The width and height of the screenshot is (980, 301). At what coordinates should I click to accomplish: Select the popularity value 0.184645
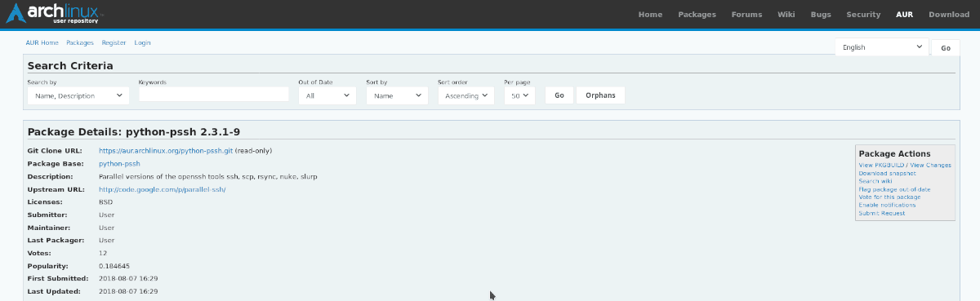tap(114, 266)
